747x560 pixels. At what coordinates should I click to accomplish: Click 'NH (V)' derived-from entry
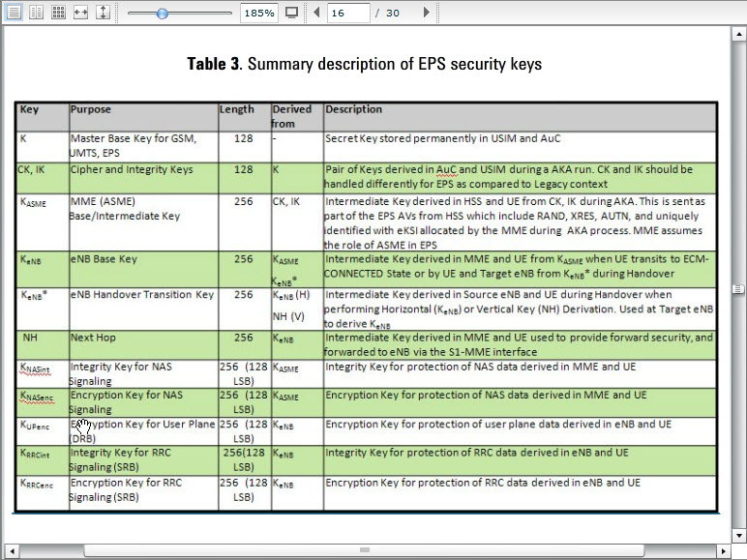pyautogui.click(x=288, y=316)
